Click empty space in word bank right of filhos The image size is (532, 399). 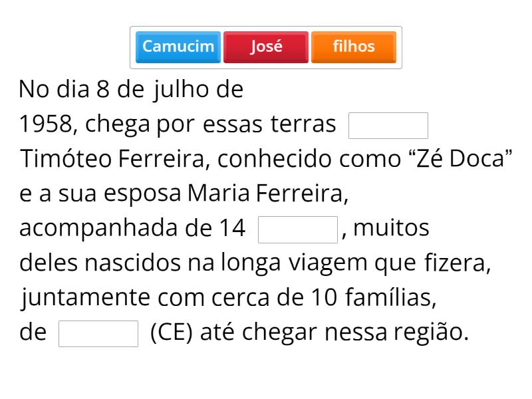point(399,47)
